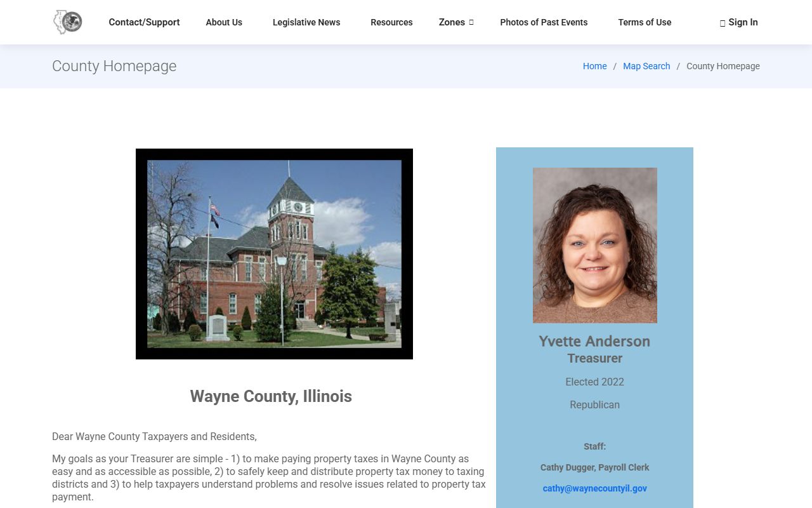The height and width of the screenshot is (508, 812).
Task: Click the Wayne County courthouse photo
Action: (x=274, y=254)
